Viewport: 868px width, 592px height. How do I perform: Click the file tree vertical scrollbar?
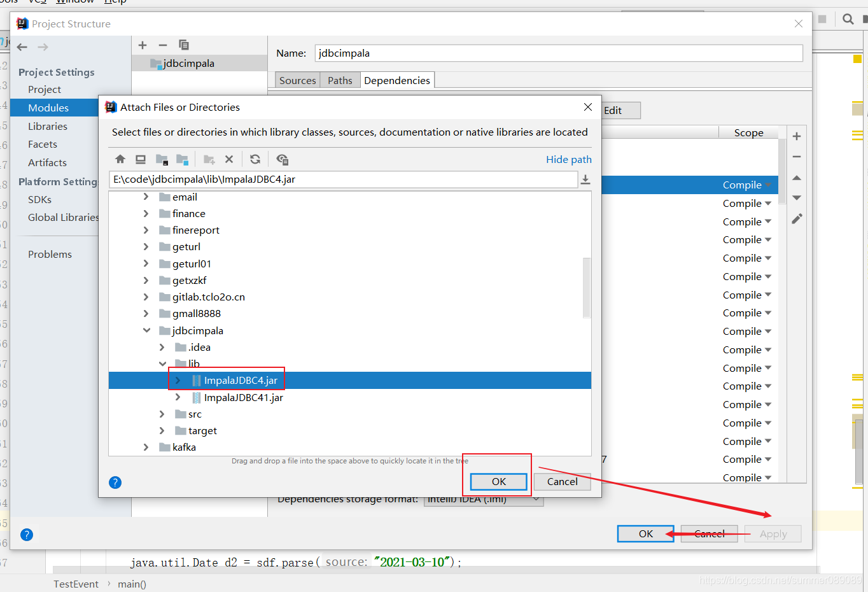(x=587, y=288)
